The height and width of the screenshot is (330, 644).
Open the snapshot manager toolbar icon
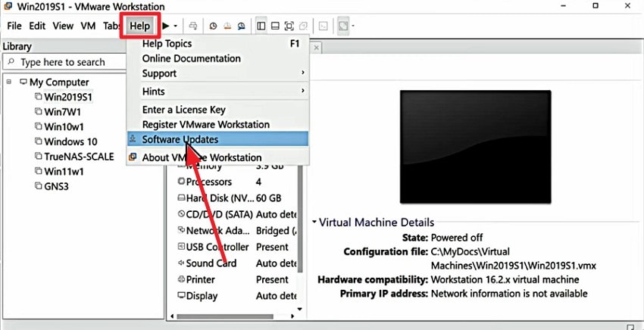pyautogui.click(x=242, y=26)
